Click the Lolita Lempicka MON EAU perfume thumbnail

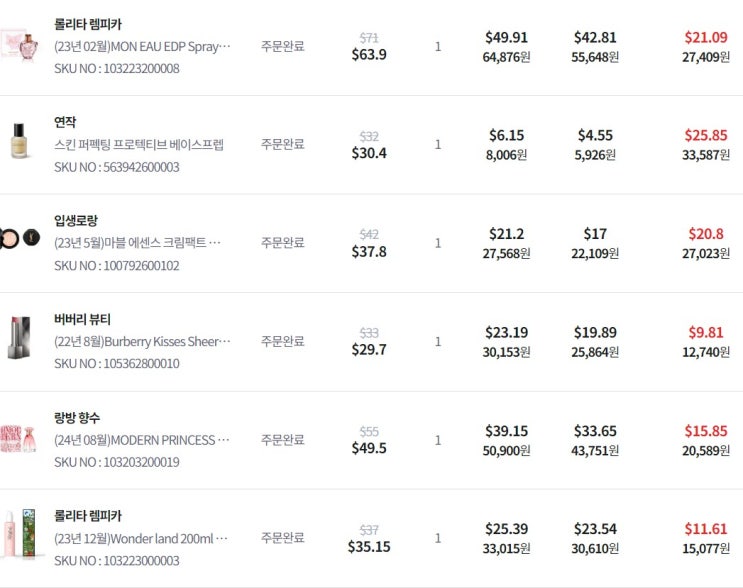[x=17, y=46]
